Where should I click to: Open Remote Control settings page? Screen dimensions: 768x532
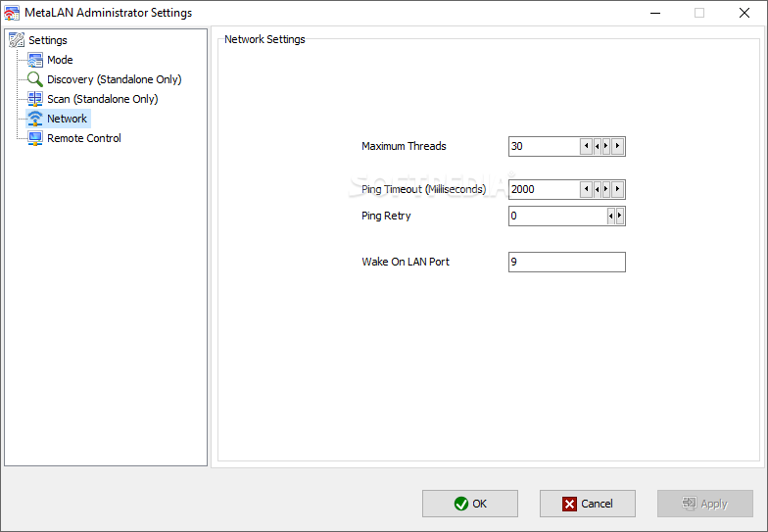click(84, 138)
